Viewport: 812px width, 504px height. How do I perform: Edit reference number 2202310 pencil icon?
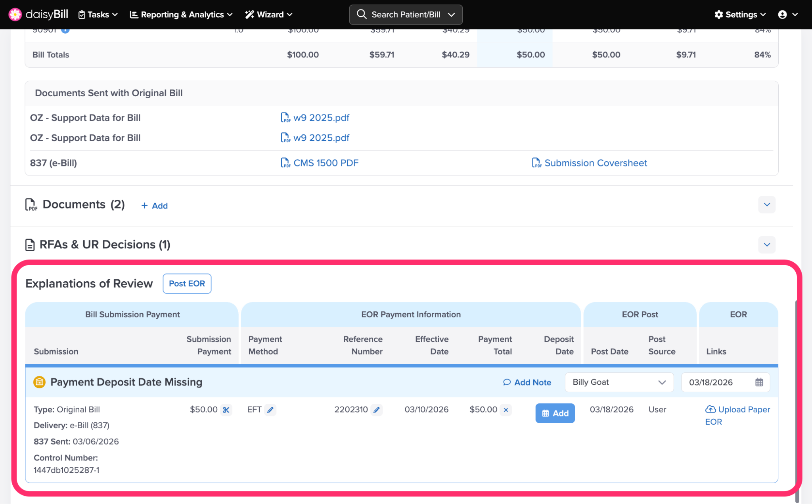click(x=377, y=410)
